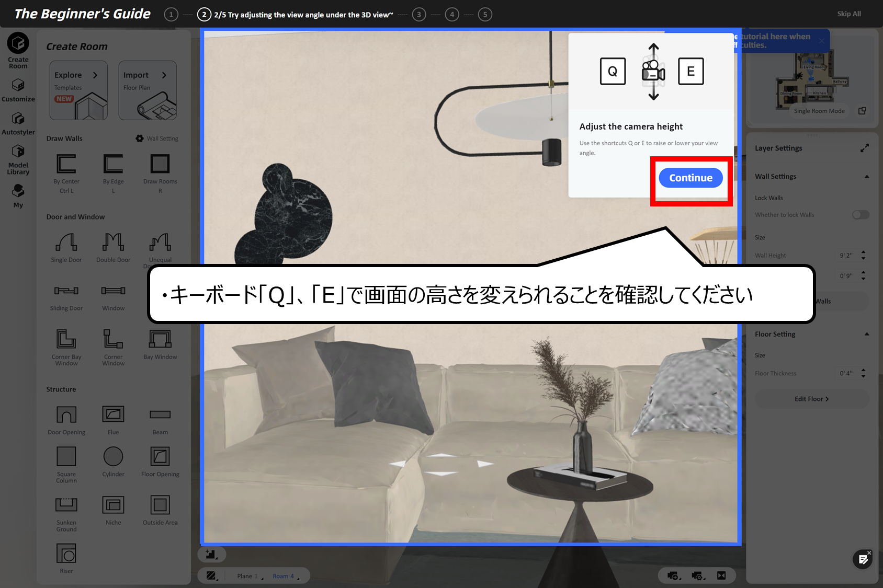Select the Single Door tool
The image size is (883, 588).
click(66, 247)
